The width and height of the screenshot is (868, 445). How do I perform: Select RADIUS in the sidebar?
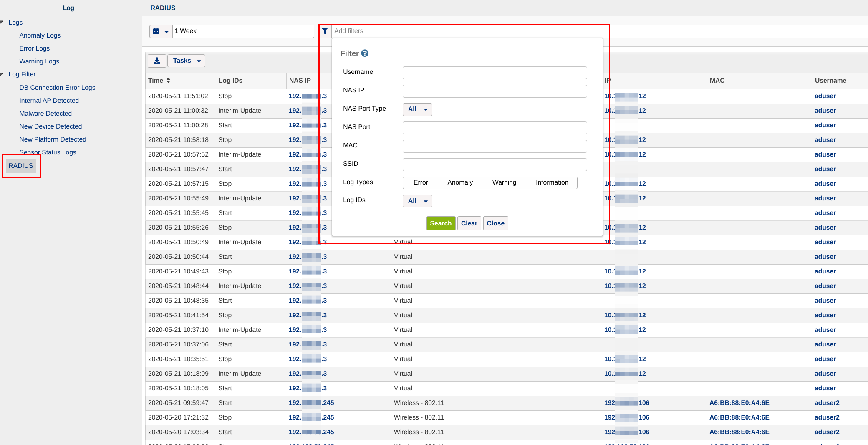[21, 166]
